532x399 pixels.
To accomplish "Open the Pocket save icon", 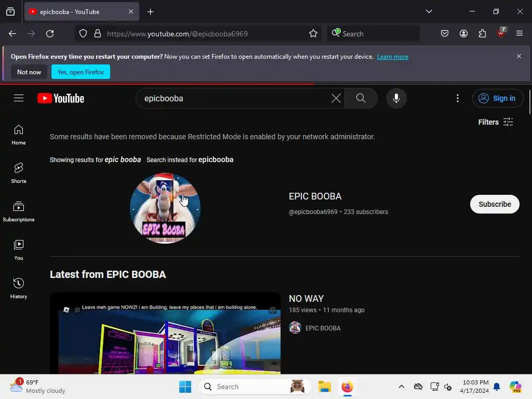I will click(x=445, y=33).
